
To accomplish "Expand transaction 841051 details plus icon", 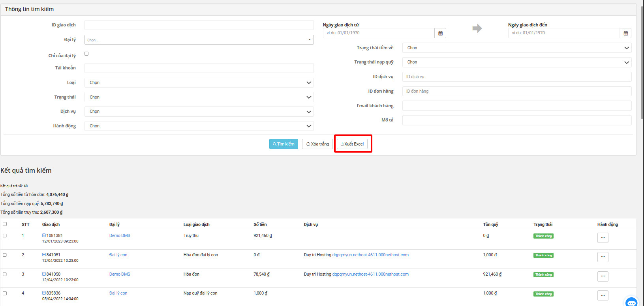I will click(x=44, y=255).
